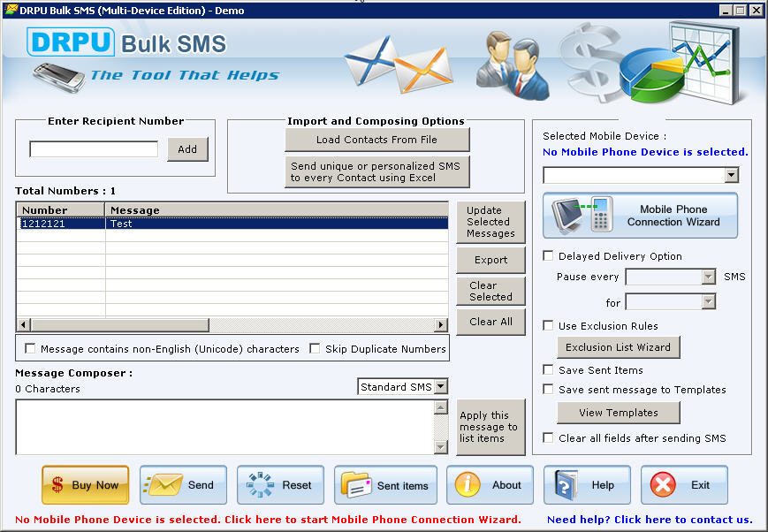Open the Standard SMS type dropdown
This screenshot has height=532, width=768.
pyautogui.click(x=441, y=386)
